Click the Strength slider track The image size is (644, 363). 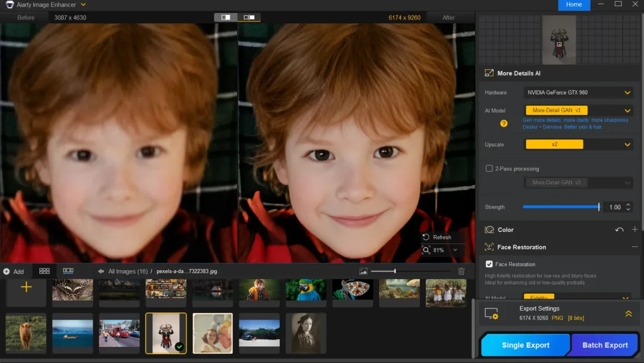click(561, 207)
